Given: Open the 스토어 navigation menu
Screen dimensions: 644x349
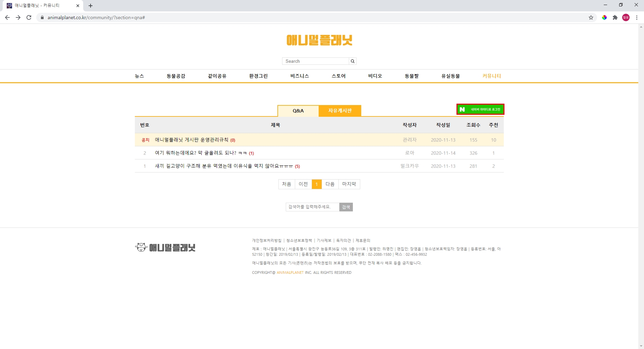Looking at the screenshot, I should click(x=338, y=76).
